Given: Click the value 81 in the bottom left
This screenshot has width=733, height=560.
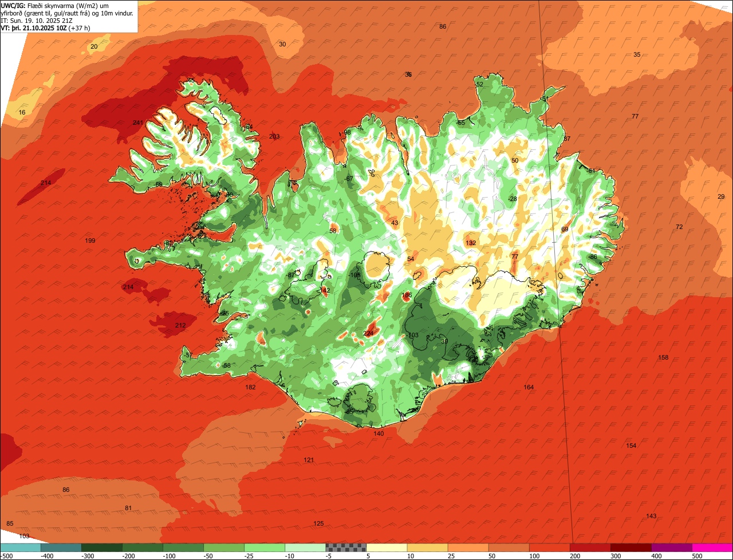Looking at the screenshot, I should click(x=128, y=508).
